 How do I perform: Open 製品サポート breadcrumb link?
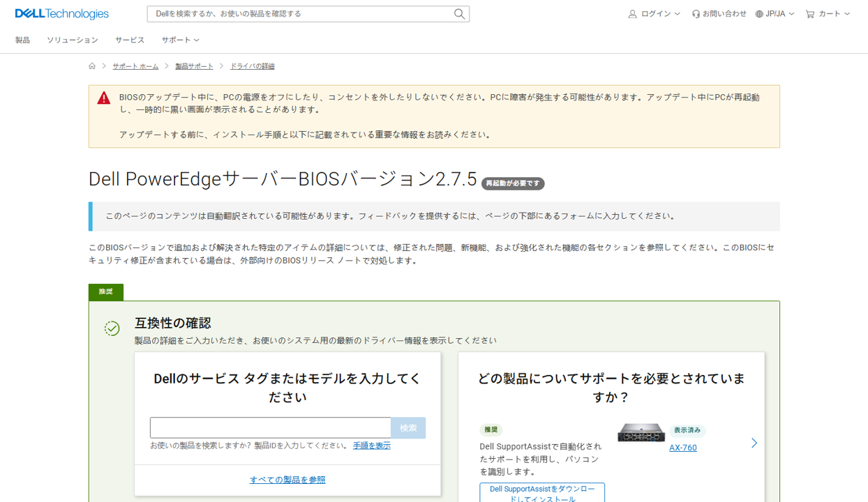pyautogui.click(x=194, y=66)
